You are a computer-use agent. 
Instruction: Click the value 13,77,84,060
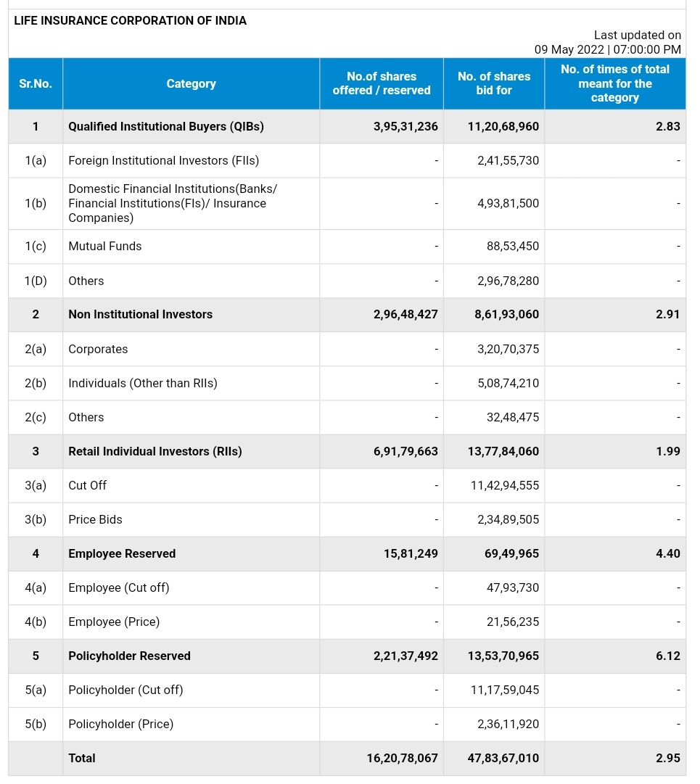coord(503,452)
